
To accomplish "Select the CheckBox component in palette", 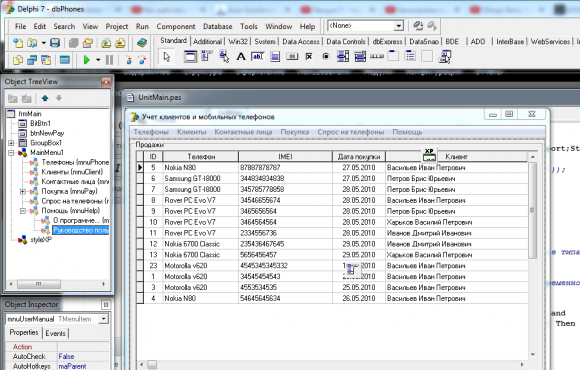I will point(309,57).
